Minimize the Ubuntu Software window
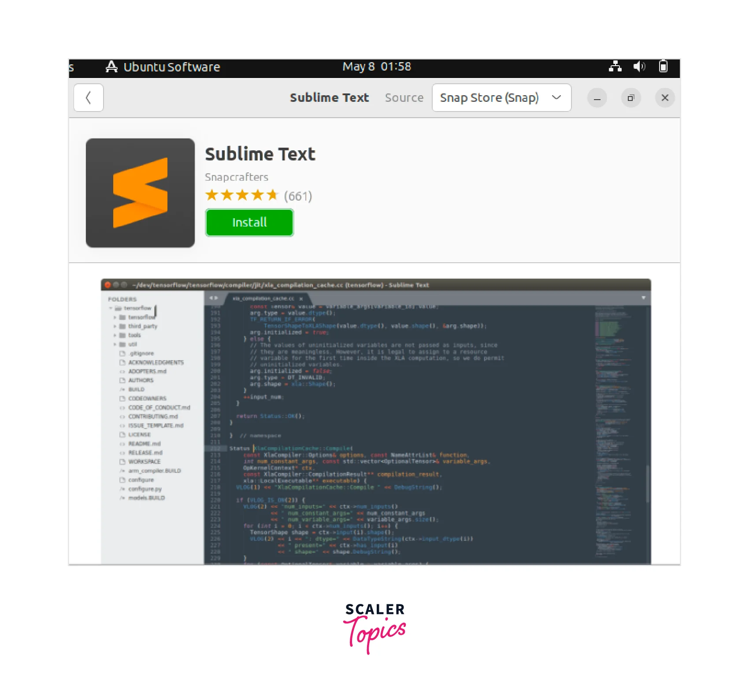Screen dimensions: 749x700 click(597, 98)
